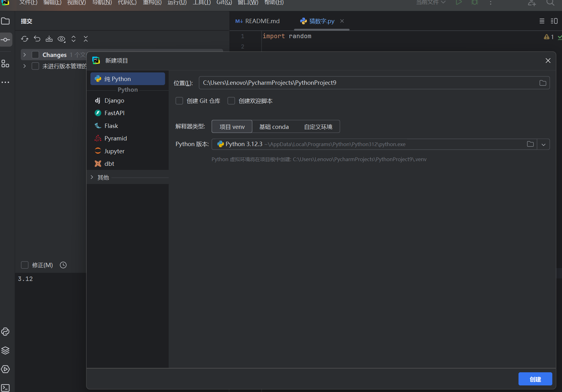Select Django project type

point(128,100)
